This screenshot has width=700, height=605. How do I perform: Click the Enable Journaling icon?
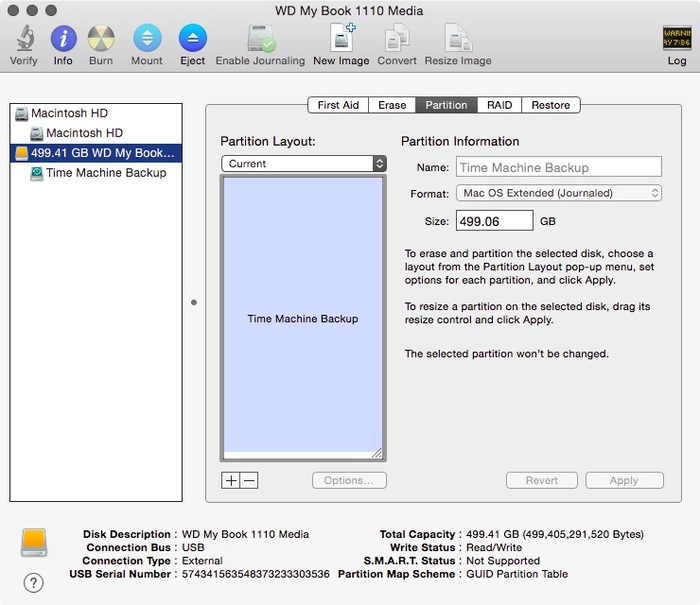click(x=261, y=38)
